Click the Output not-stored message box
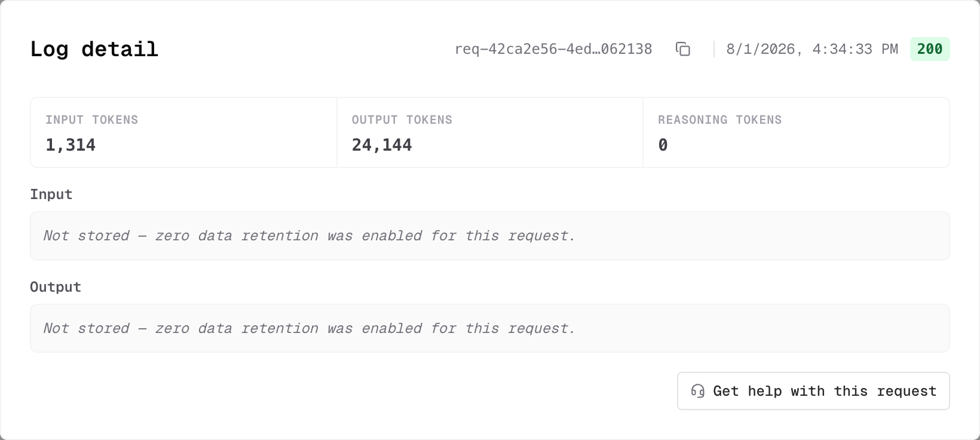Screen dimensions: 980x440 click(490, 328)
